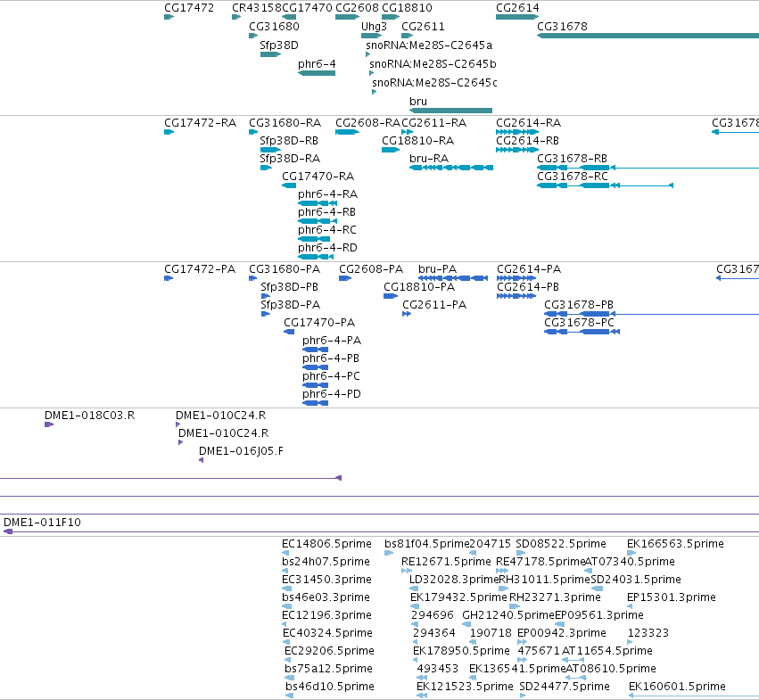Click the Sfp38D gene label

click(279, 45)
